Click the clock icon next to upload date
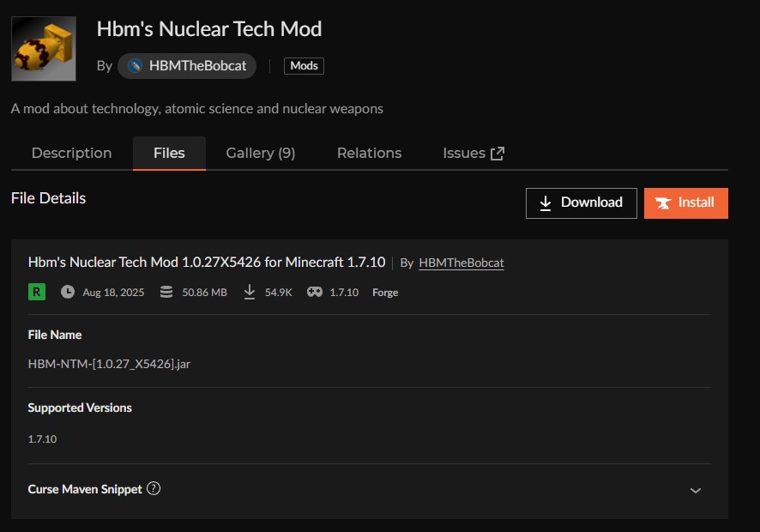Image resolution: width=760 pixels, height=532 pixels. 68,292
